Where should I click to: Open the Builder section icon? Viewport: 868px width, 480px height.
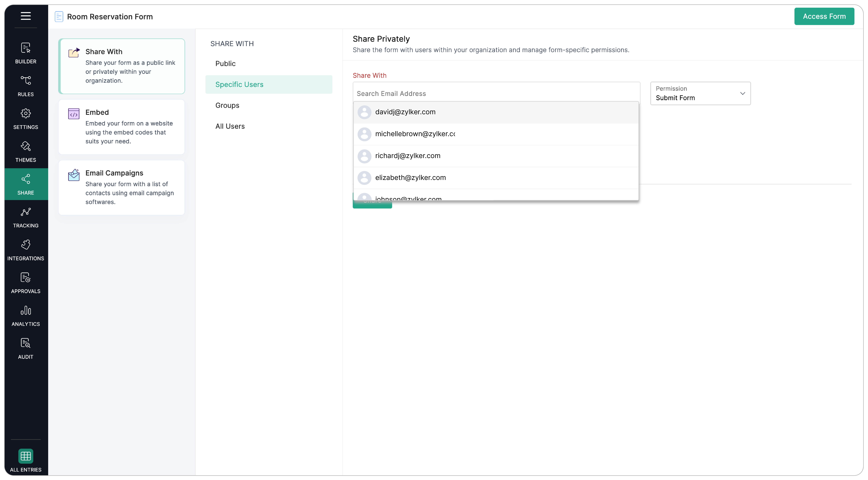tap(26, 48)
